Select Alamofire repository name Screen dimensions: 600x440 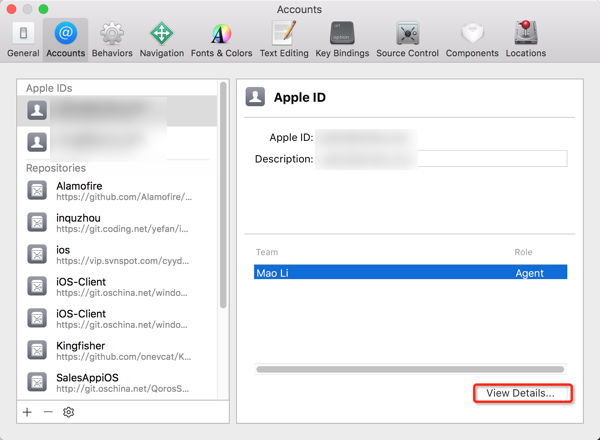[x=79, y=186]
